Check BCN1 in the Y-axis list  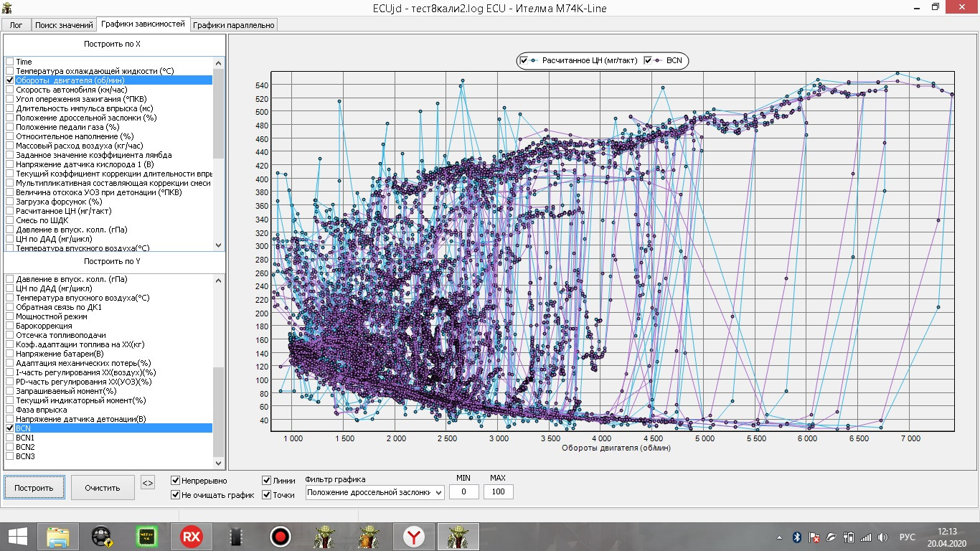point(9,438)
